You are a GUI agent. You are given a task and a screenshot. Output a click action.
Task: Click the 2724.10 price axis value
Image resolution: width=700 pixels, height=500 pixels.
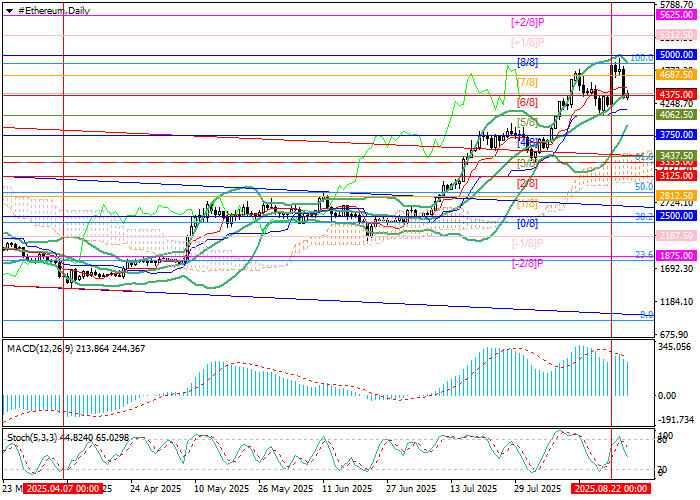[676, 203]
